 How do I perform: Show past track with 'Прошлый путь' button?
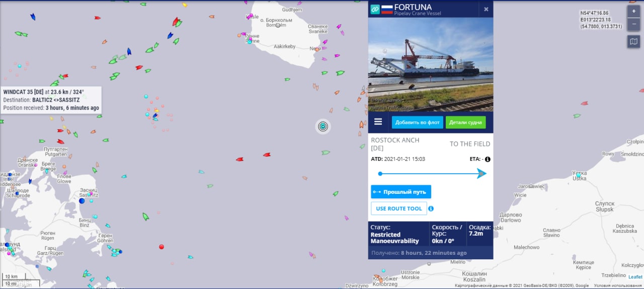coord(401,192)
